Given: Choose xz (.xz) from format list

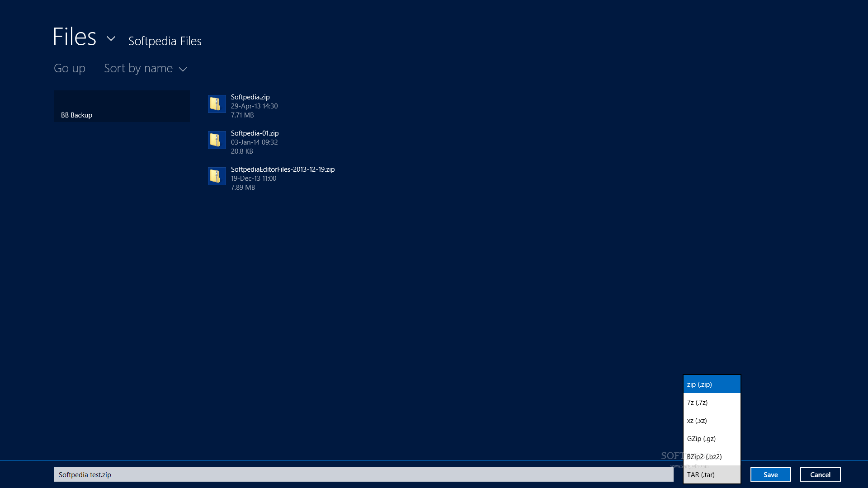Looking at the screenshot, I should [x=711, y=421].
